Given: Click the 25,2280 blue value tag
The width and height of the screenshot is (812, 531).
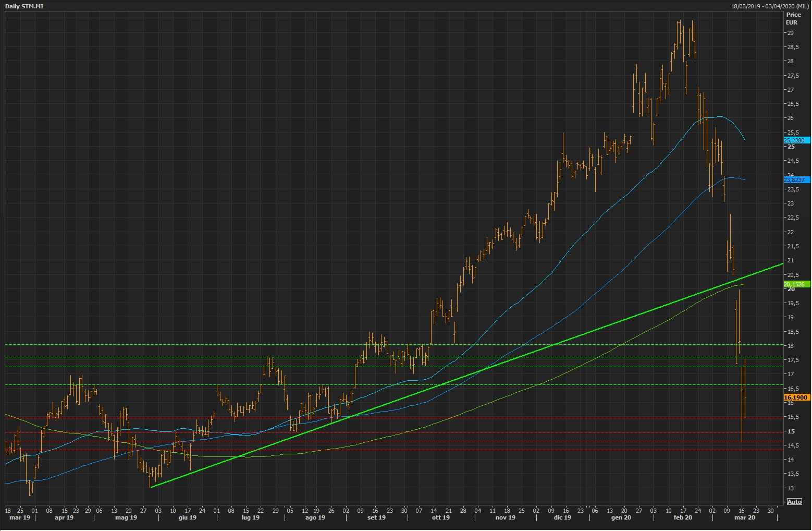Looking at the screenshot, I should (x=797, y=140).
